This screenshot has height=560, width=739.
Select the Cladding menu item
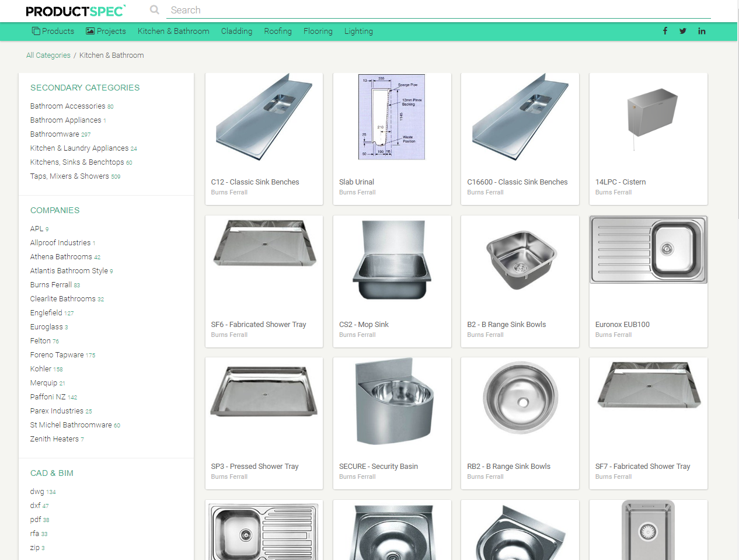[x=236, y=31]
